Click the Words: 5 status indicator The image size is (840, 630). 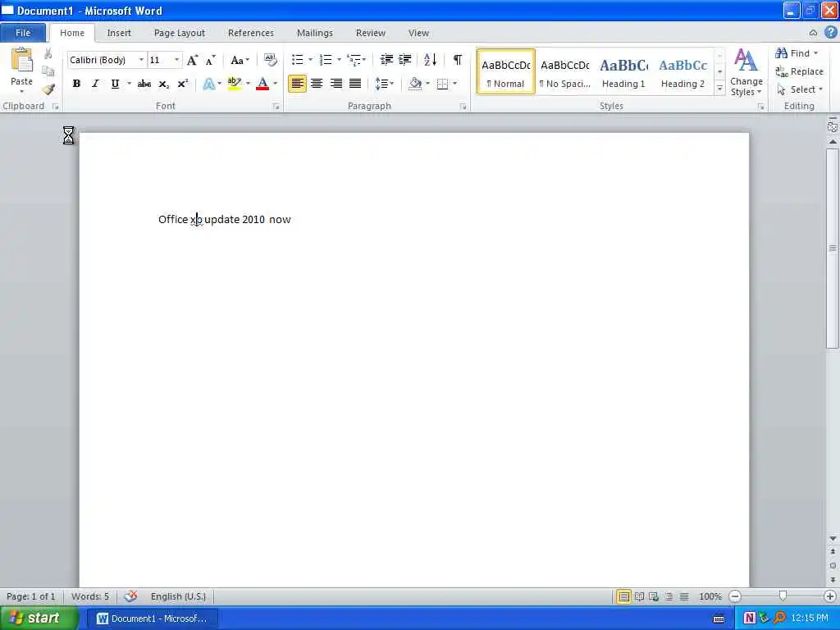[x=90, y=596]
